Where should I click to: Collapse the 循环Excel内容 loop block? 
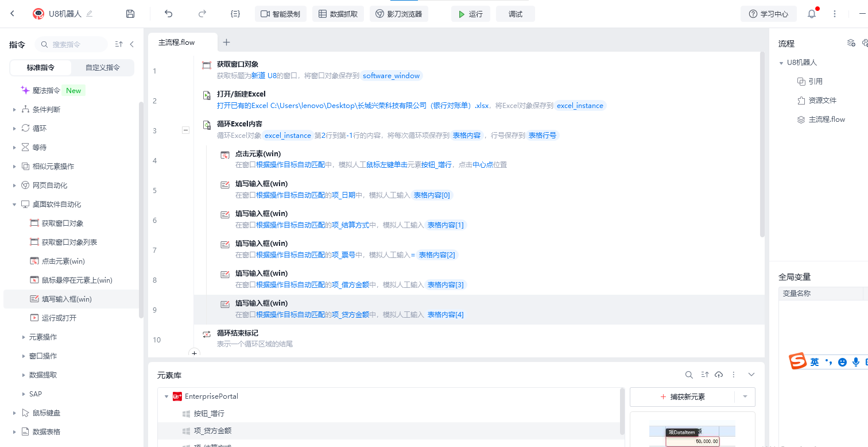(x=185, y=130)
